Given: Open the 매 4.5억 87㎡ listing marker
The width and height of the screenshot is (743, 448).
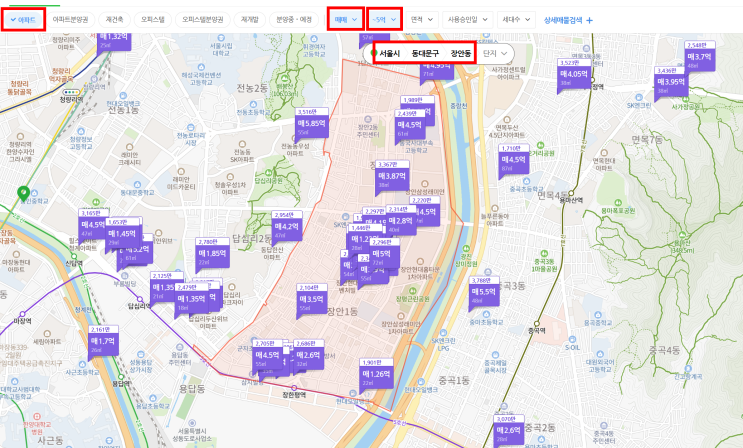Looking at the screenshot, I should (514, 160).
